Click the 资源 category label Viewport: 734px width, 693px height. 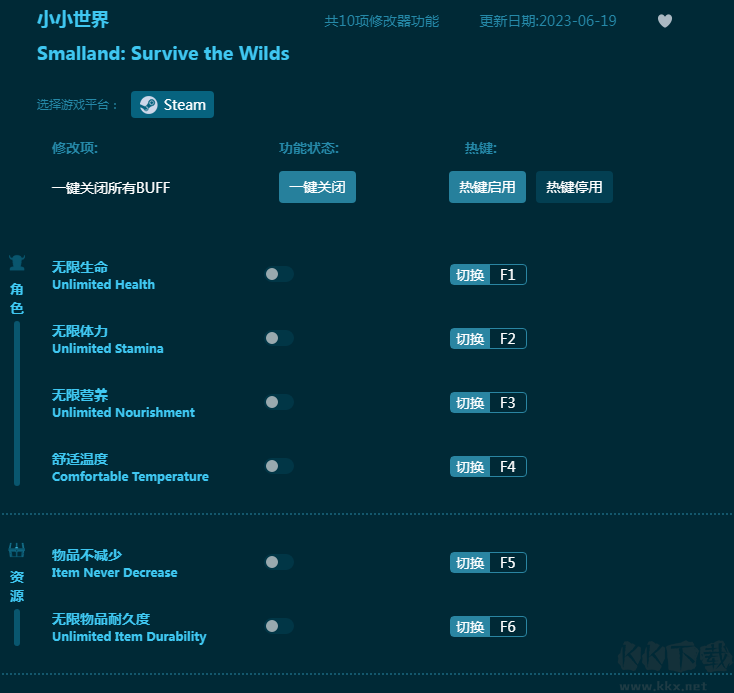tap(17, 586)
